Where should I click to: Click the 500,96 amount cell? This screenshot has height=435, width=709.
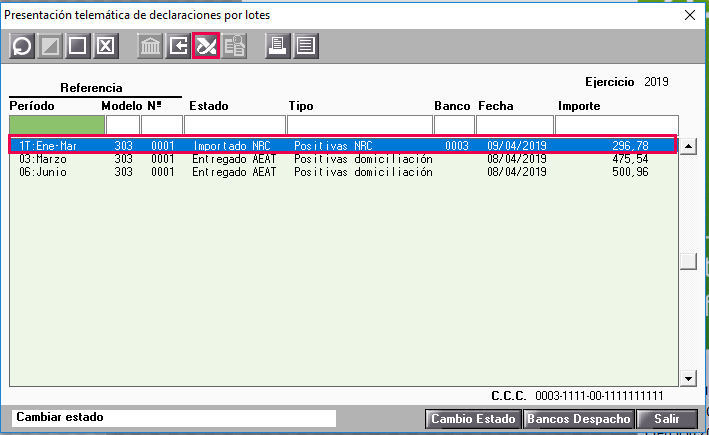pos(630,172)
